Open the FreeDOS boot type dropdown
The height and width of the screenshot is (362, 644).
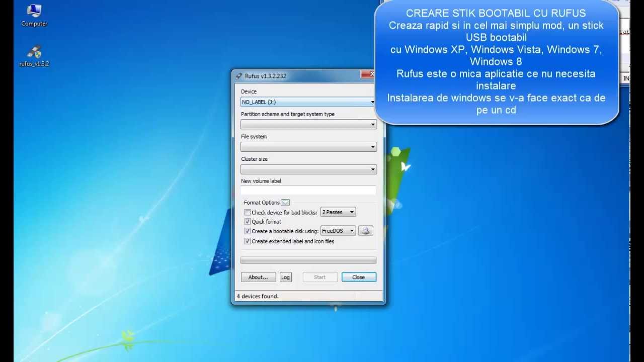338,231
